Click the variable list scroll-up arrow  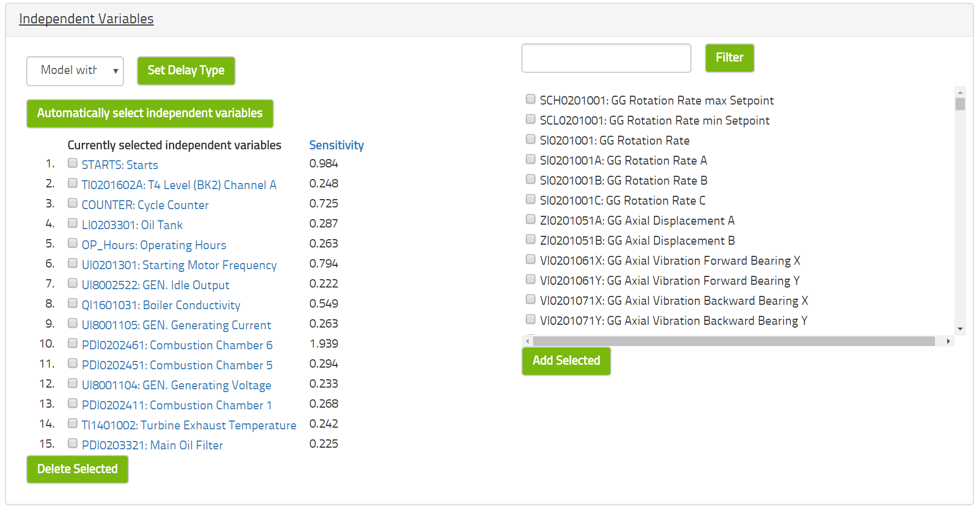pyautogui.click(x=960, y=92)
